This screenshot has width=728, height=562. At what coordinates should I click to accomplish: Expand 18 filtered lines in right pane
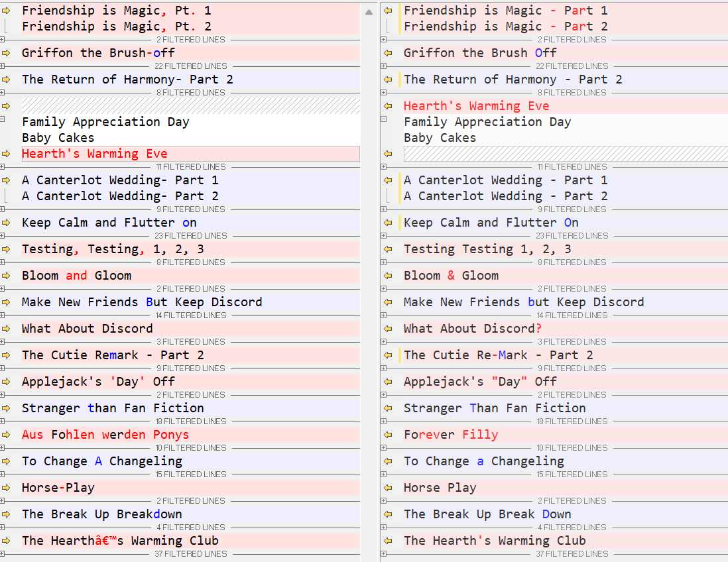[383, 421]
